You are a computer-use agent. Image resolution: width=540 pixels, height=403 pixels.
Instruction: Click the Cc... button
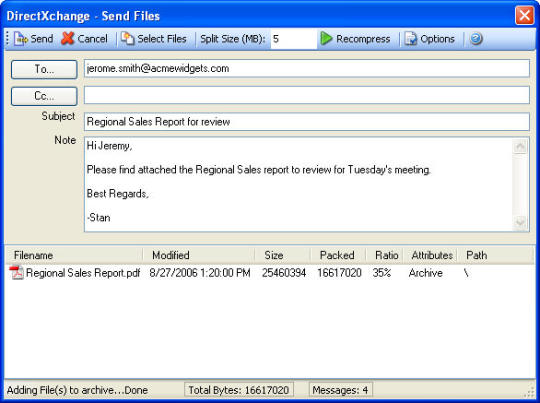[44, 96]
